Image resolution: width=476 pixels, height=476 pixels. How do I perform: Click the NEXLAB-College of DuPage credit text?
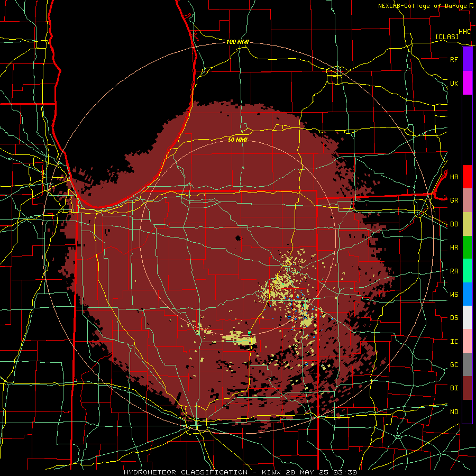point(422,6)
